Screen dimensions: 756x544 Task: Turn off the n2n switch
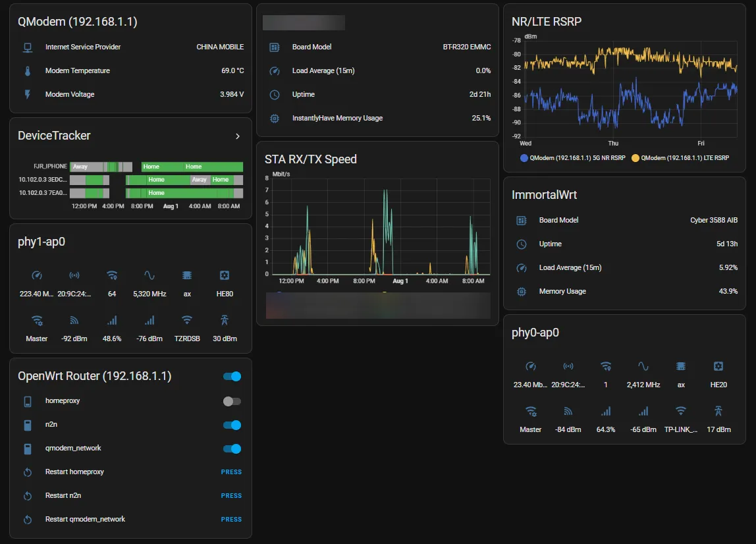coord(232,425)
